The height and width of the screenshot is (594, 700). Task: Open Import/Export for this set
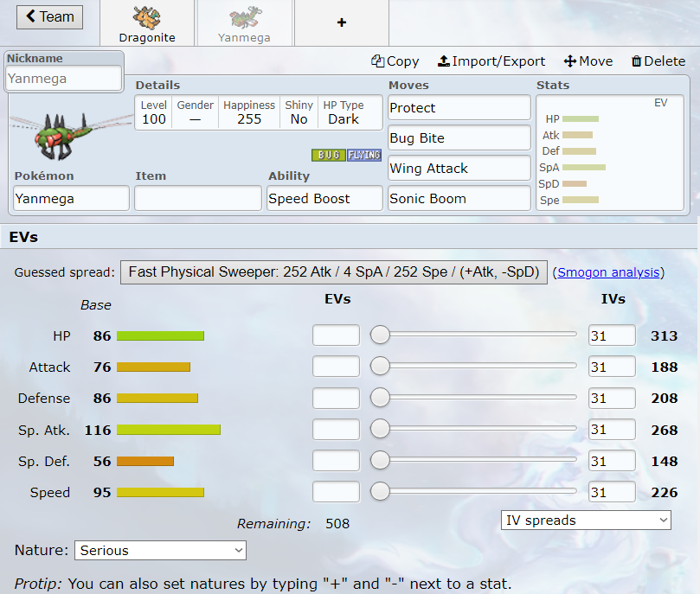(x=491, y=61)
